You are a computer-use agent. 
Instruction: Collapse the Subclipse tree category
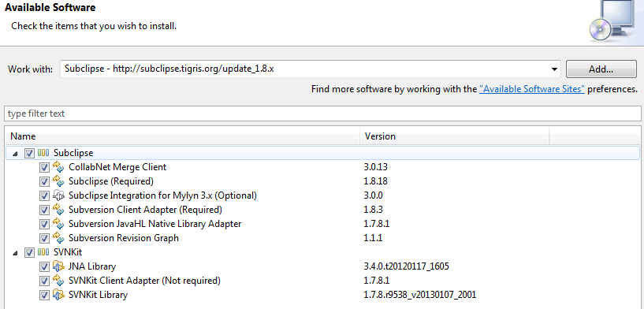(x=15, y=153)
